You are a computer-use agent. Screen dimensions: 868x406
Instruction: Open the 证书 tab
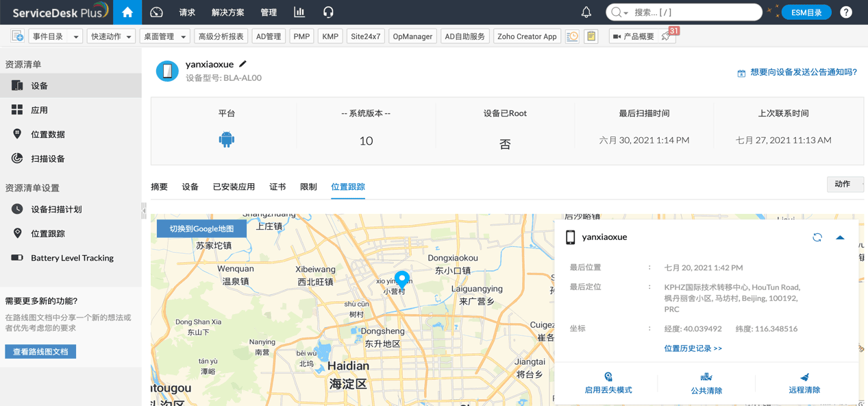(277, 186)
